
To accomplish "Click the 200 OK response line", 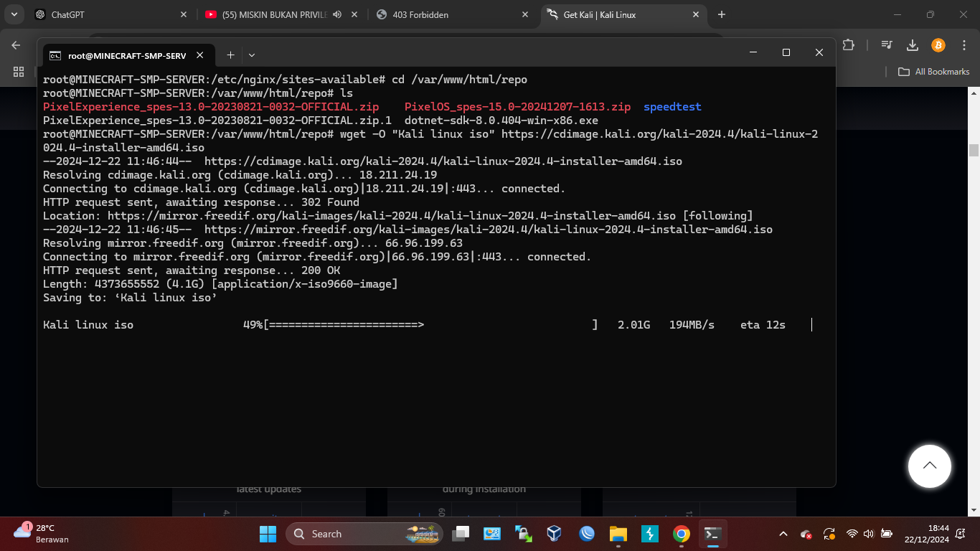I will point(192,270).
